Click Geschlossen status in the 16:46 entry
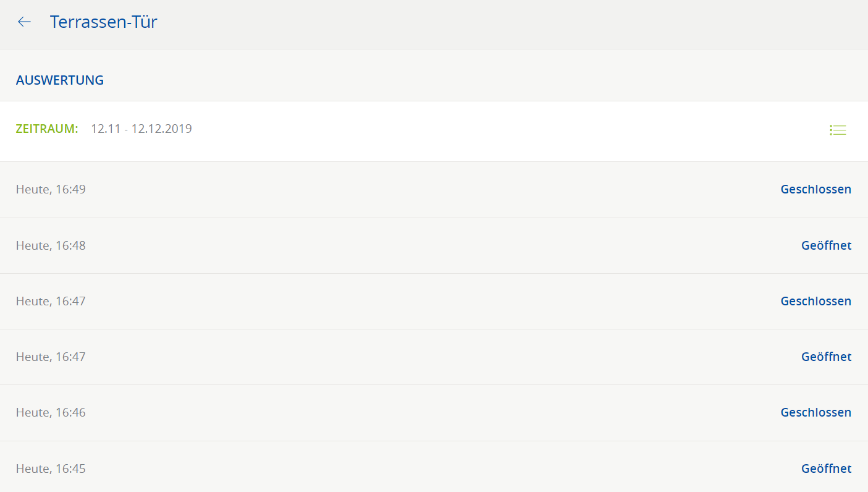 pos(815,413)
